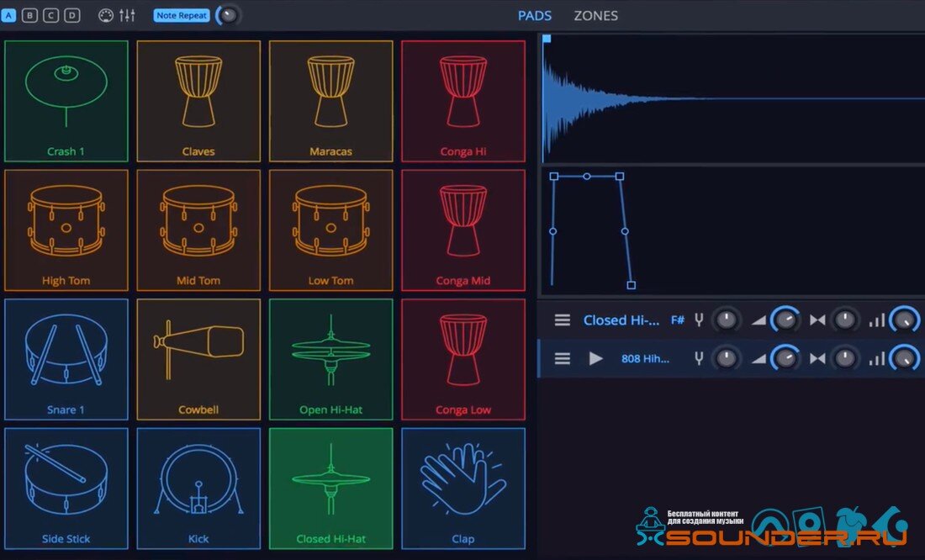Select the Snare 1 pad
The height and width of the screenshot is (560, 925).
pyautogui.click(x=66, y=359)
